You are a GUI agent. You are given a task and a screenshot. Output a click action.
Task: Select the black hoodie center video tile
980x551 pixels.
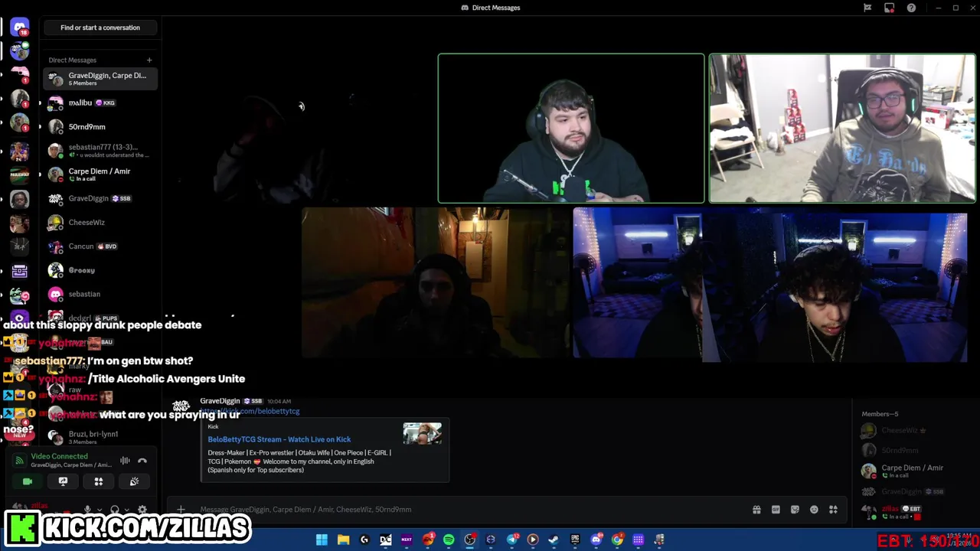point(571,128)
